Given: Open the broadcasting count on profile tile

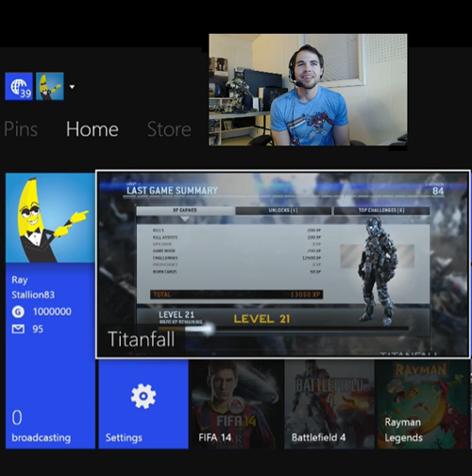Looking at the screenshot, I should tap(41, 426).
